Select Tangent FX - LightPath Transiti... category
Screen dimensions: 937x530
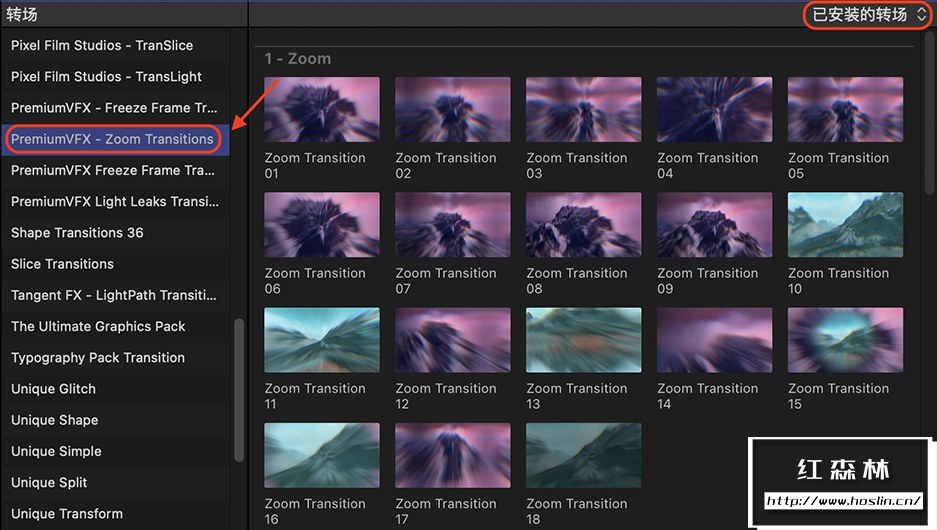[x=115, y=295]
